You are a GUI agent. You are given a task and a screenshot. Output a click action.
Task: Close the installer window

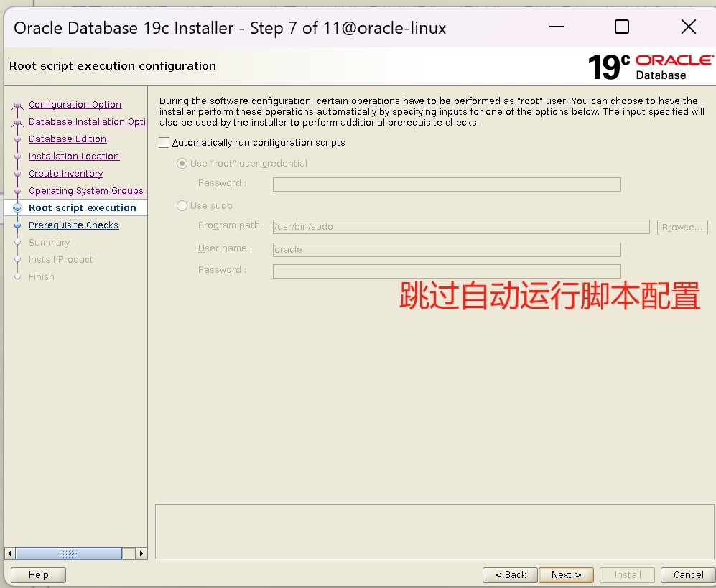(689, 27)
